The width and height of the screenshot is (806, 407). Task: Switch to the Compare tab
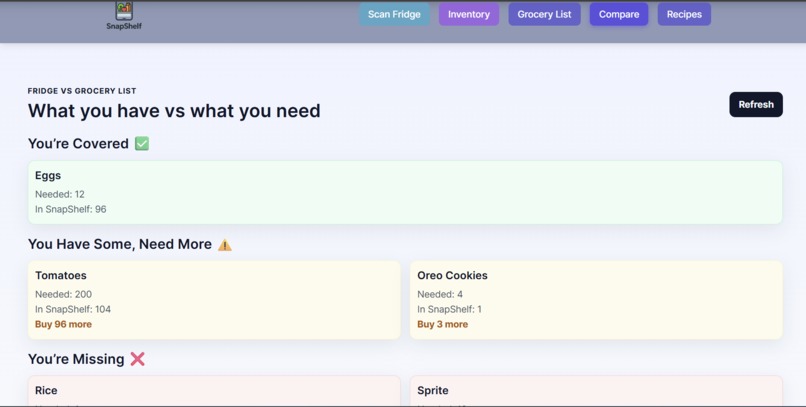pos(619,14)
